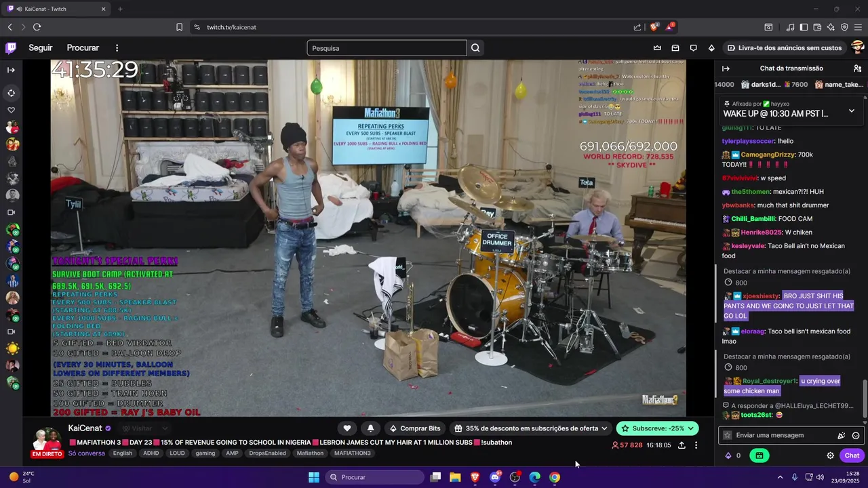Open the Get Bits diamond icon
The width and height of the screenshot is (868, 488).
tap(711, 48)
